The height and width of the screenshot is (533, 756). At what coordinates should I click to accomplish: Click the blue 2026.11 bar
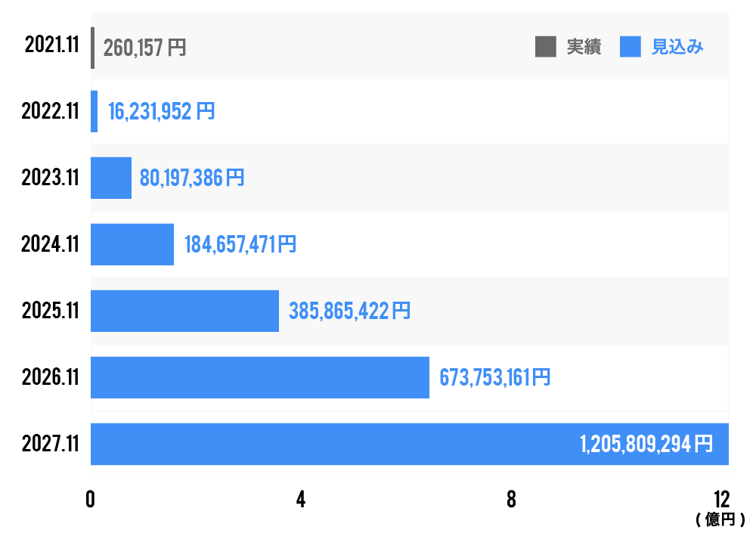[259, 377]
